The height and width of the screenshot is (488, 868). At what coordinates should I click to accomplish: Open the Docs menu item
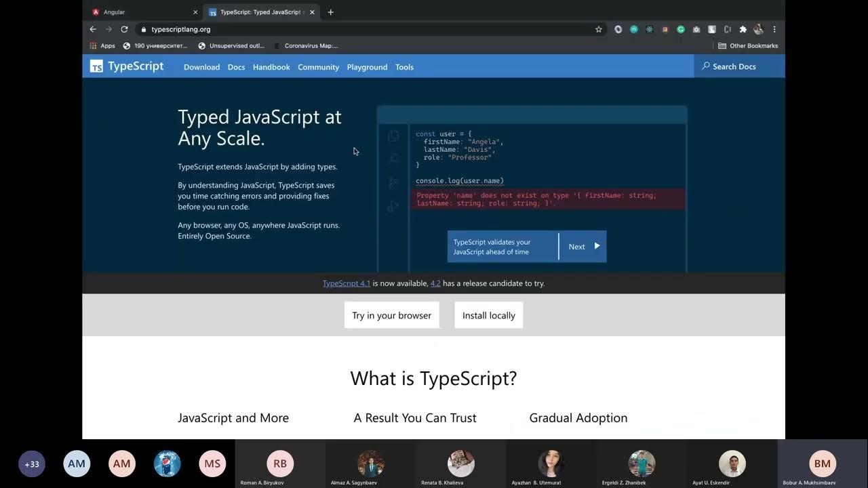point(236,67)
